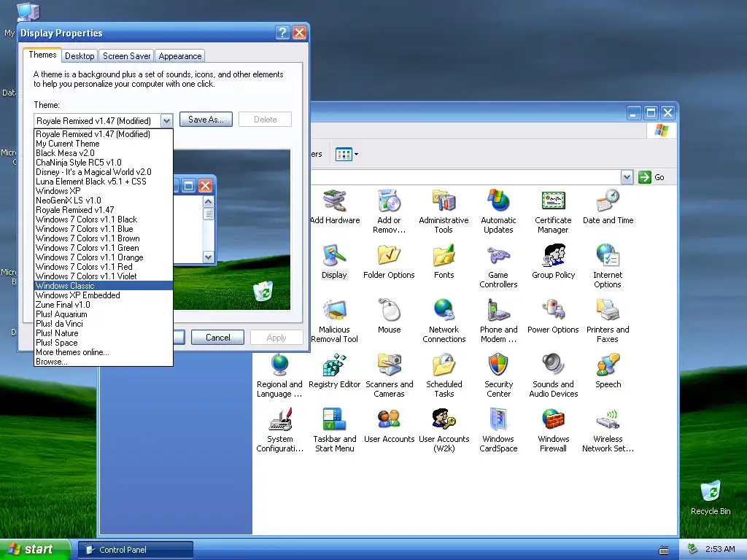Click the Save As... button
Viewport: 747px width, 560px height.
point(206,120)
